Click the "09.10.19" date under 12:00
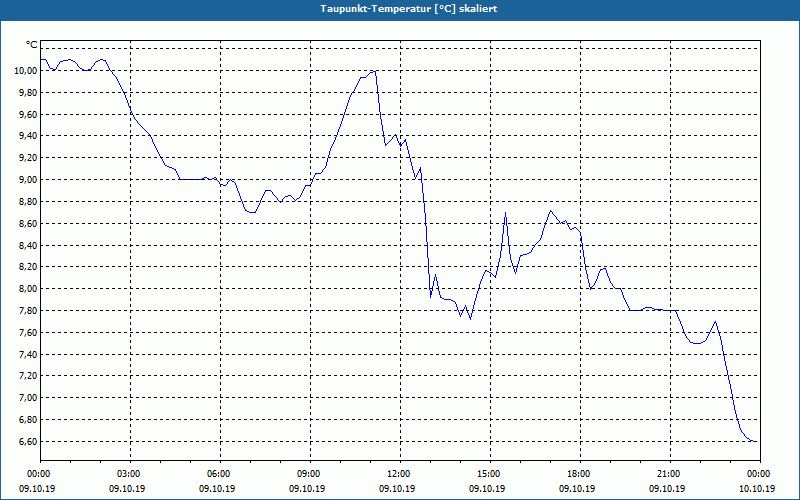This screenshot has height=500, width=800. [x=397, y=488]
